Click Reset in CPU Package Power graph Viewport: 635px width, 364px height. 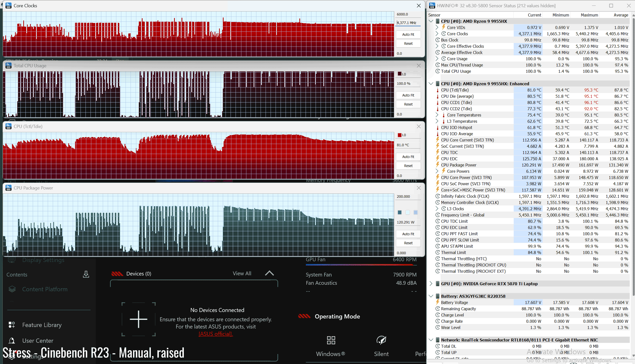click(x=408, y=243)
